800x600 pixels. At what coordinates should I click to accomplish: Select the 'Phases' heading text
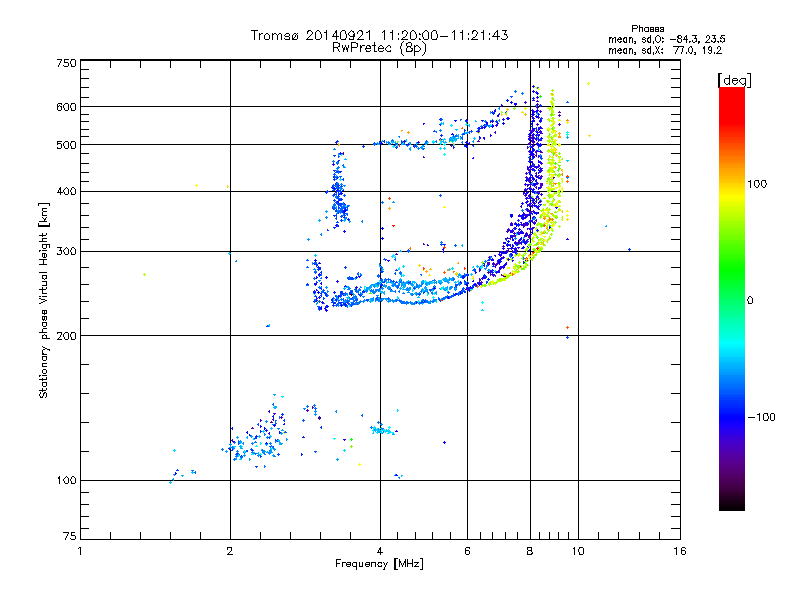647,29
